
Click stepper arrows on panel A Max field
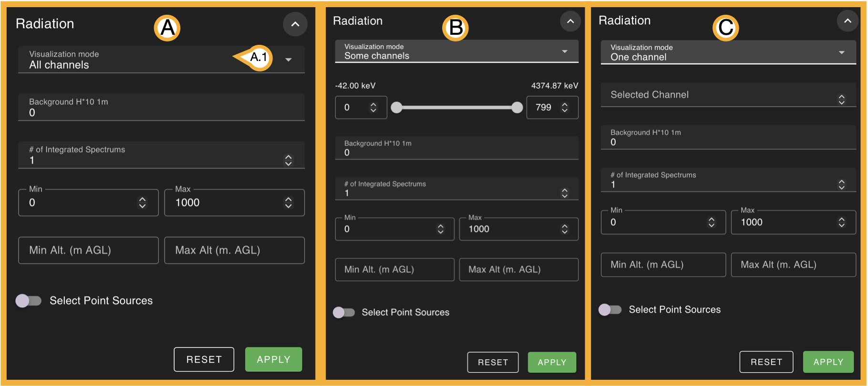point(288,203)
